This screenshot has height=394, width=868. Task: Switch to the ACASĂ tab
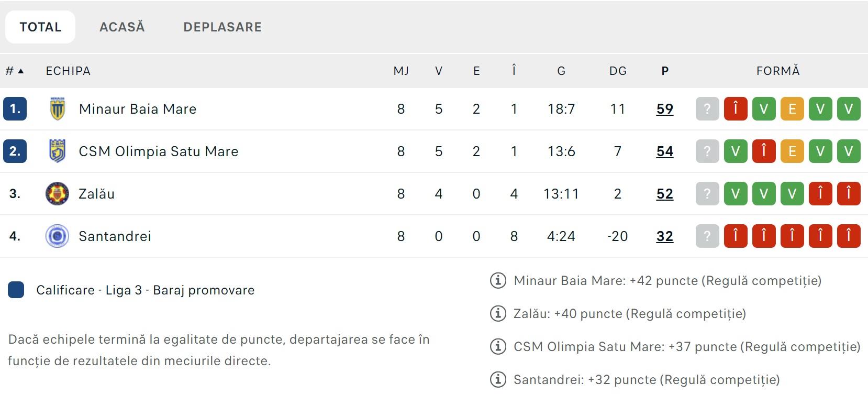122,27
